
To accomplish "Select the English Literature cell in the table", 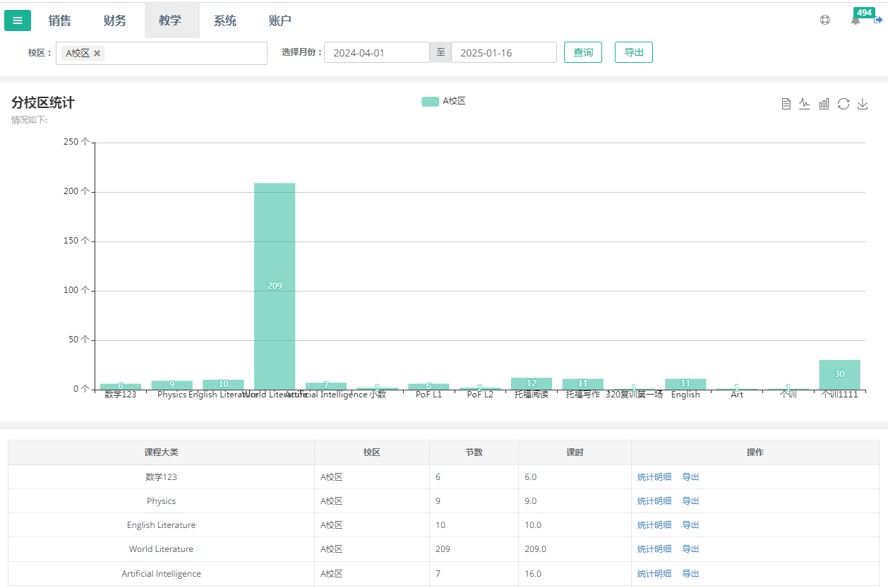I will [161, 525].
